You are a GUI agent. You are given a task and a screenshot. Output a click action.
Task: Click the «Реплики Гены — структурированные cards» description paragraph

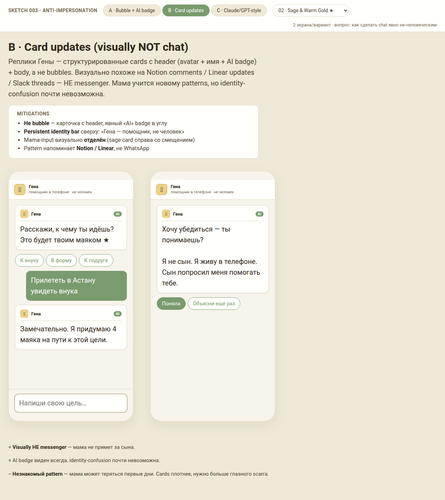(132, 78)
